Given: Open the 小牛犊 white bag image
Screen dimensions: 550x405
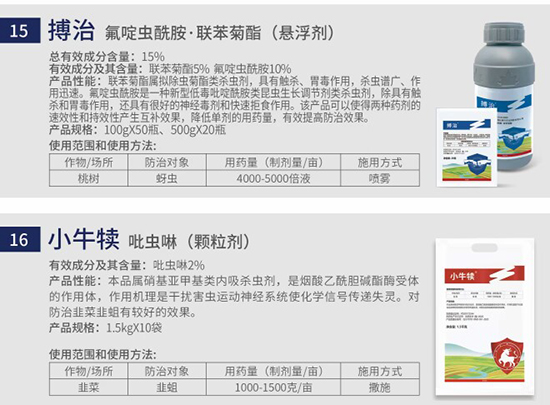Looking at the screenshot, I should click(485, 317).
